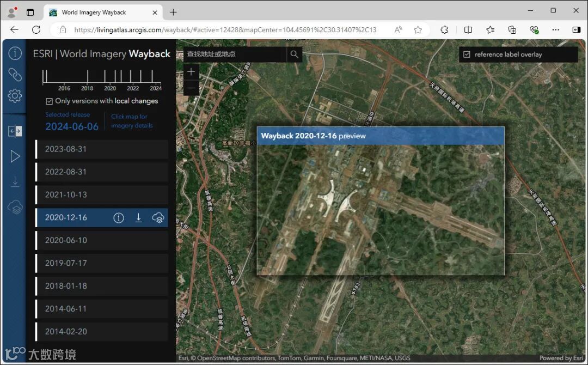This screenshot has width=588, height=365.
Task: Click the greyed download icon in sidebar
Action: click(15, 181)
